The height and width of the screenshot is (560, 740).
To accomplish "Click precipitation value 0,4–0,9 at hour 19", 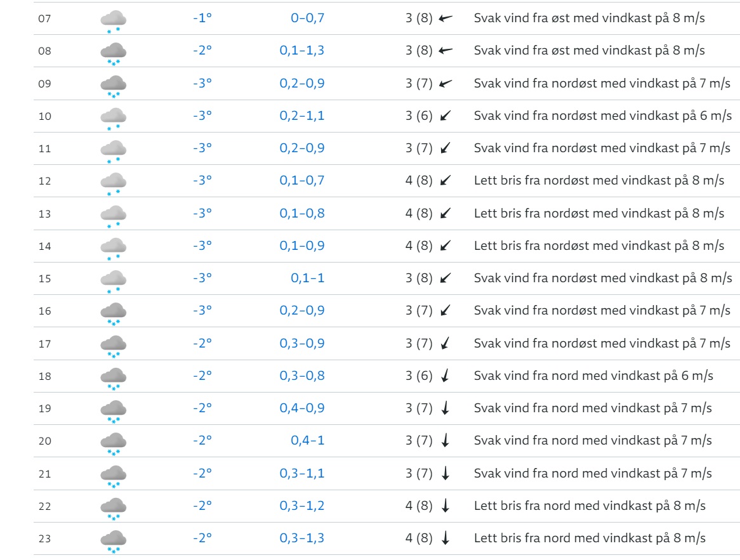I will pos(302,408).
